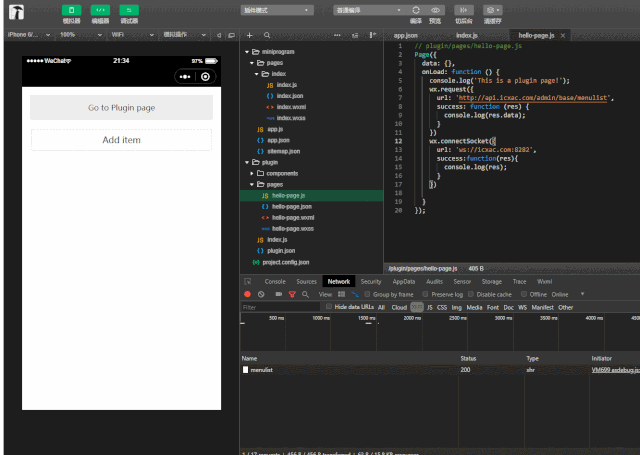Viewport: 640px width, 455px height.
Task: Open the Online throttling dropdown
Action: [568, 294]
